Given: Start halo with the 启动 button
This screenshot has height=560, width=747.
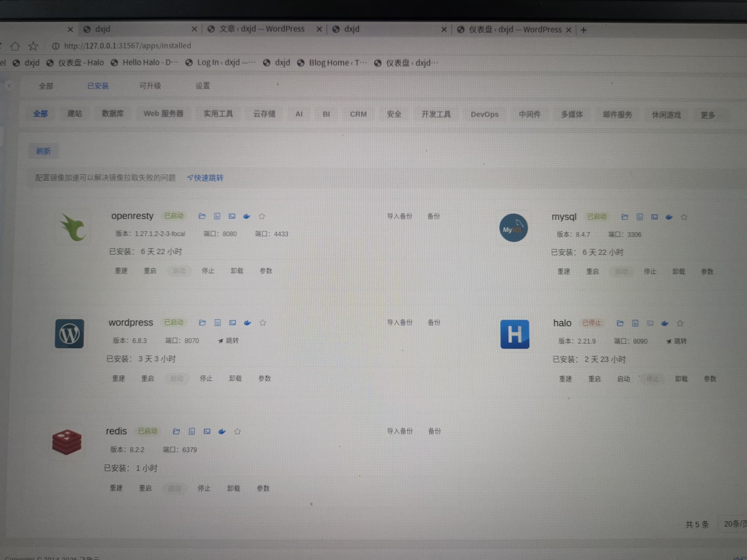Looking at the screenshot, I should click(x=623, y=379).
